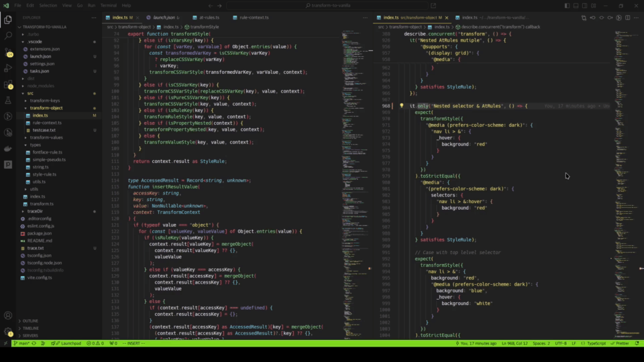644x362 pixels.
Task: Toggle secondary side bar layout button
Action: [584, 6]
